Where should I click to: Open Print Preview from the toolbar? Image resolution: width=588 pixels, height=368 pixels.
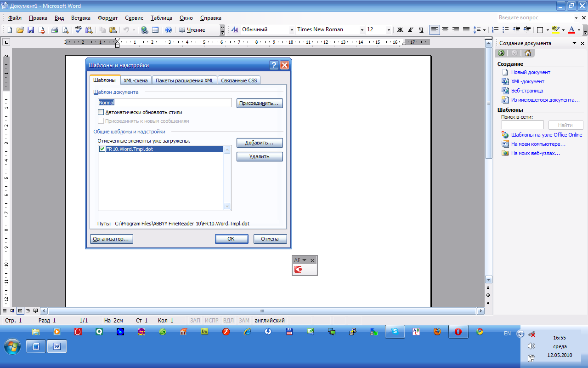(x=65, y=30)
